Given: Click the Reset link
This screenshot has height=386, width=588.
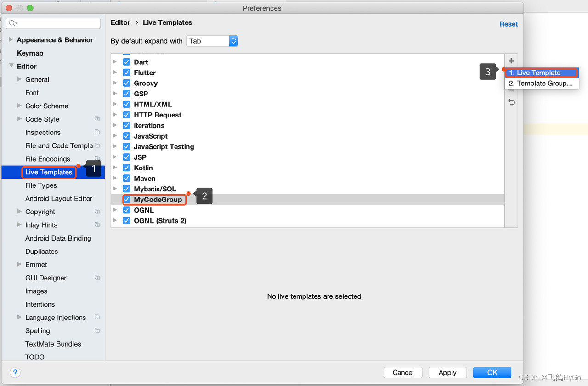Looking at the screenshot, I should point(509,24).
